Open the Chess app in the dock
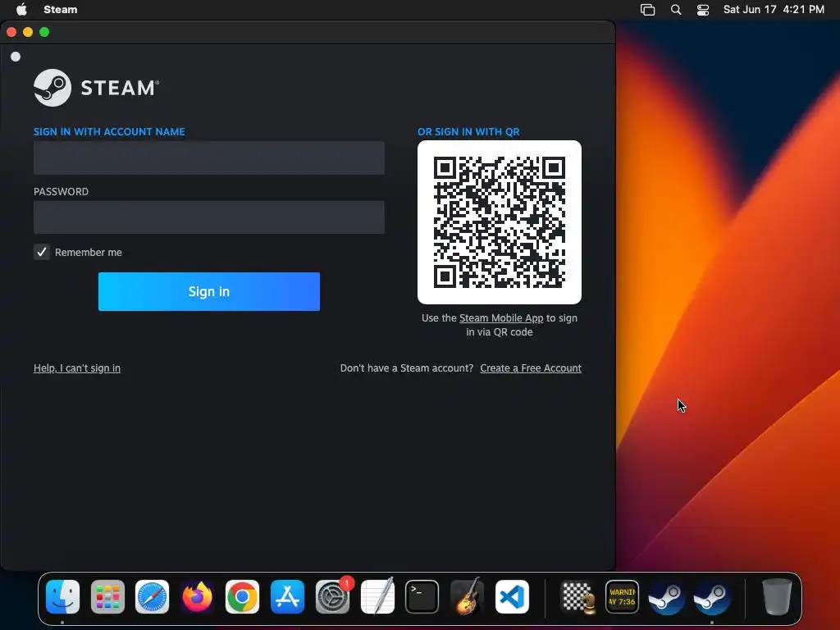Viewport: 840px width, 630px height. point(577,597)
